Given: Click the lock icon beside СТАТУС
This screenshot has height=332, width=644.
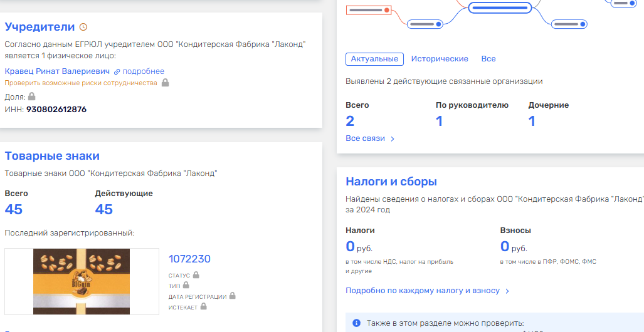Looking at the screenshot, I should coord(196,274).
